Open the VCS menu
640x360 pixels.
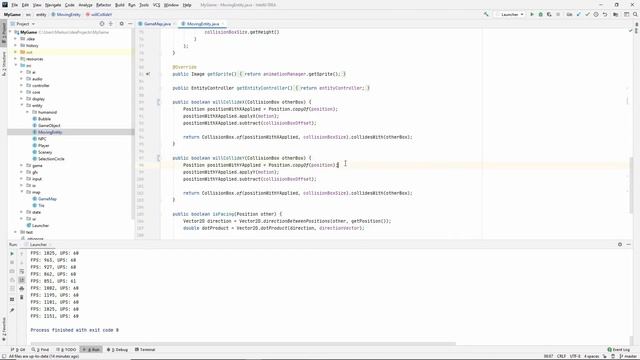tap(156, 5)
